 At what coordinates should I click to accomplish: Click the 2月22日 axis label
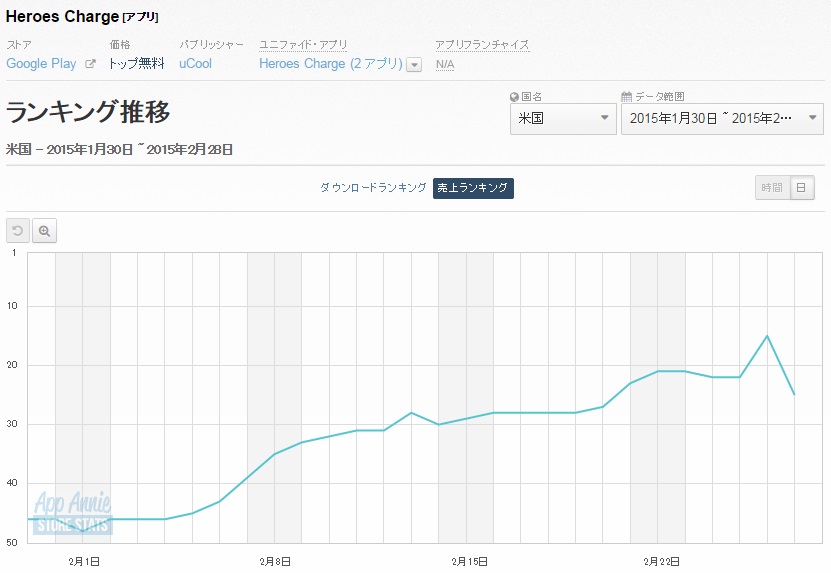coord(661,561)
